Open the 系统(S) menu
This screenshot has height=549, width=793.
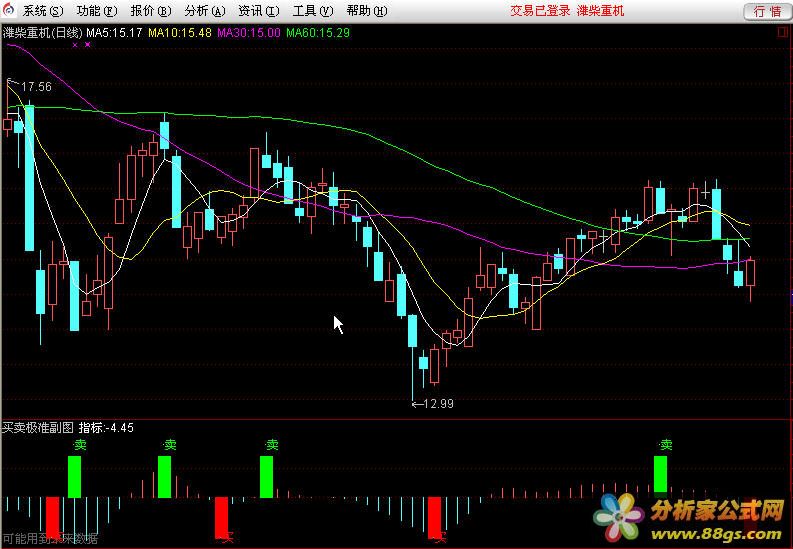43,11
